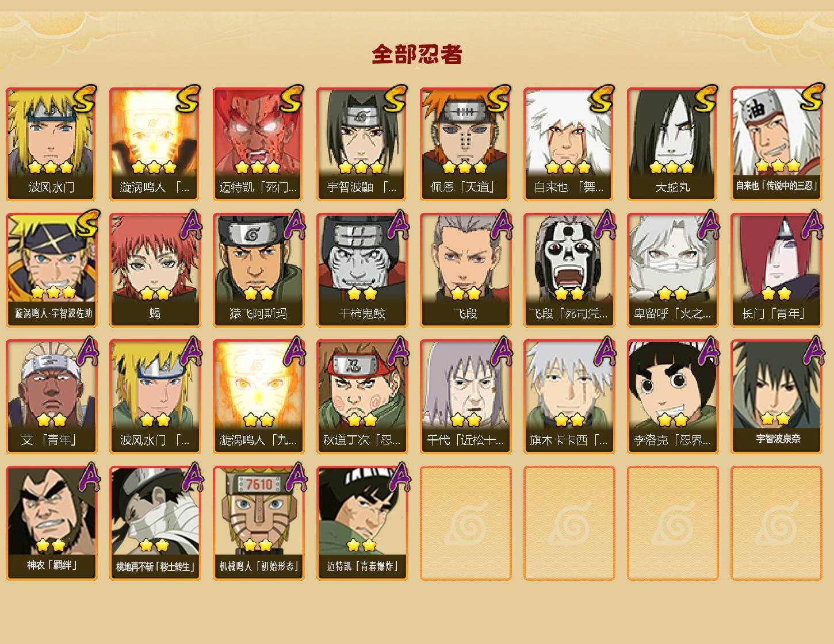The width and height of the screenshot is (834, 644).
Task: Select the 神农「羁绊」ninja card
Action: 51,523
